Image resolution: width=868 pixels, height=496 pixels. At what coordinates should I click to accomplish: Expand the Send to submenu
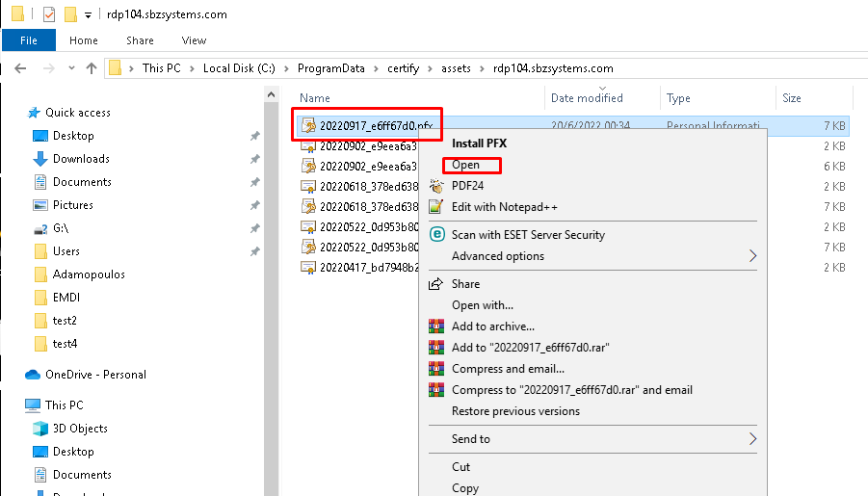[752, 439]
